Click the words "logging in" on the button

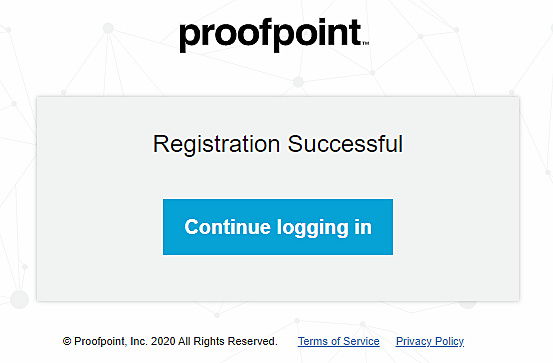click(324, 228)
